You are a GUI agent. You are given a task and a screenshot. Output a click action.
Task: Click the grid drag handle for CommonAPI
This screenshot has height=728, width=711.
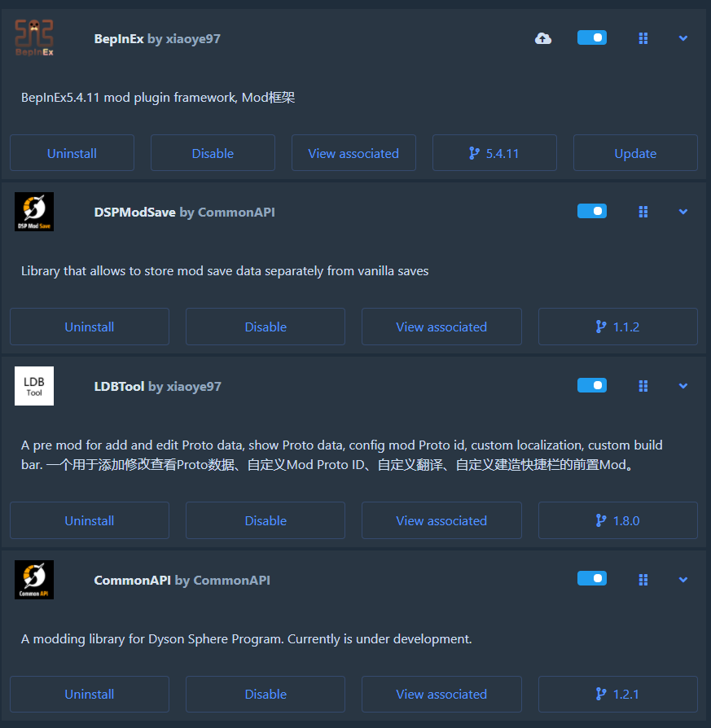coord(643,580)
